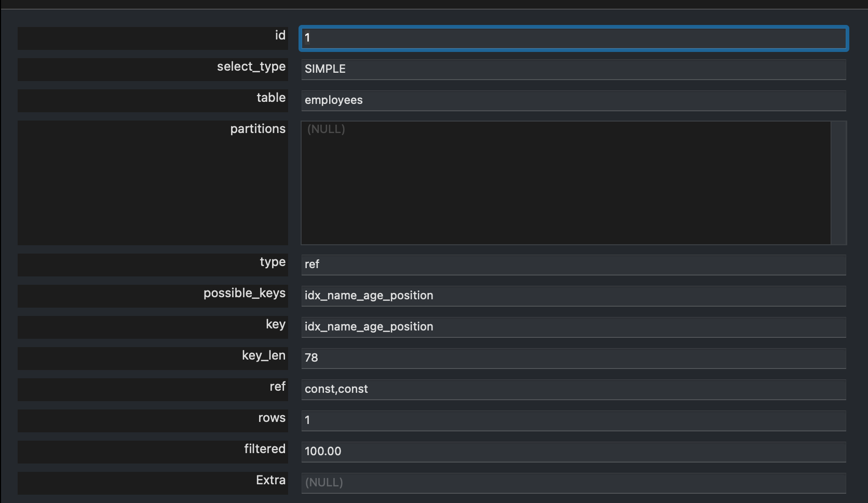The image size is (868, 503).
Task: Click the id value field
Action: click(573, 38)
